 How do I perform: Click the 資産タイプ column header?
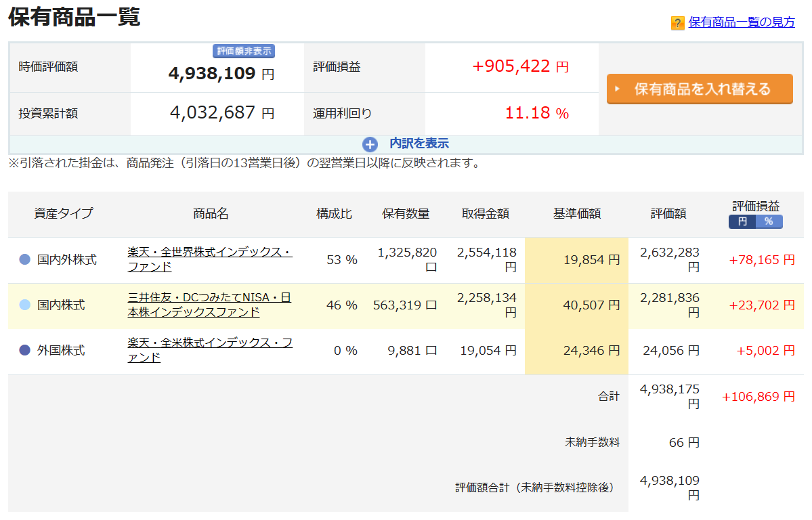tap(64, 213)
